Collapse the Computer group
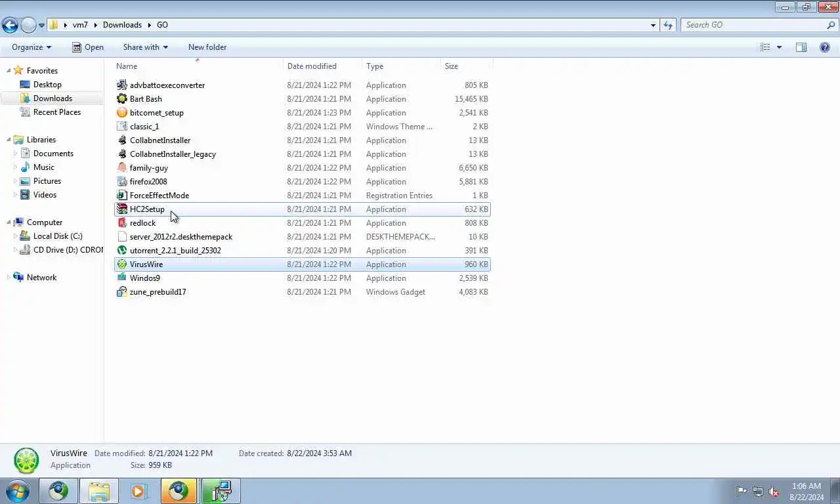This screenshot has width=840, height=504. click(9, 222)
